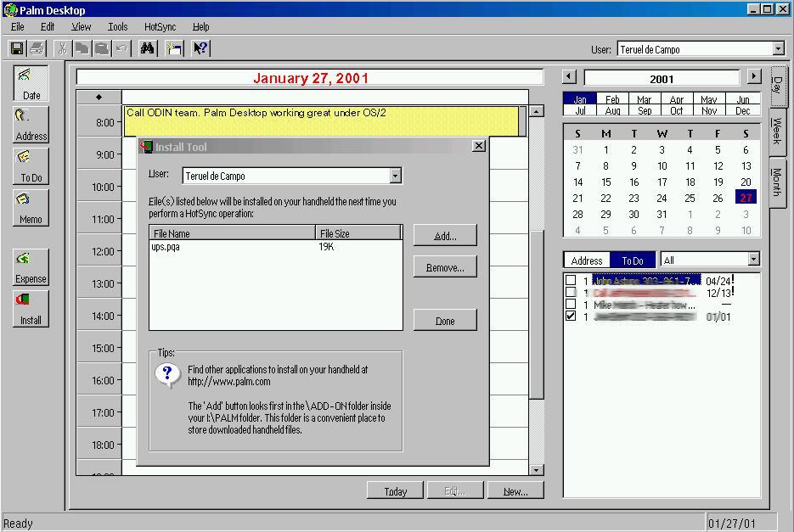This screenshot has height=532, width=794.
Task: Click the Undo toolbar icon
Action: pos(121,48)
